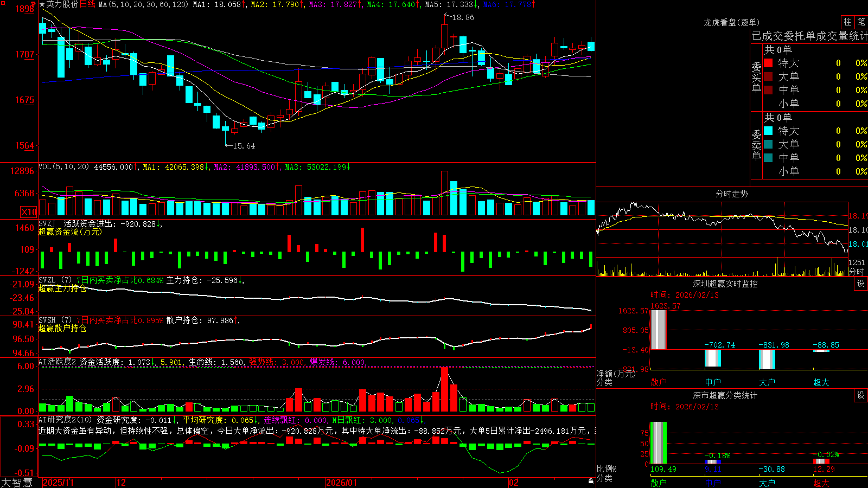Click the 超赢散户持仓 label
This screenshot has height=488, width=868.
tap(62, 328)
